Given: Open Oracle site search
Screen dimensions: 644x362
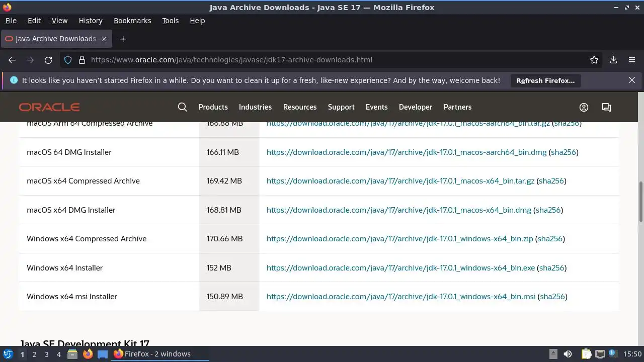Looking at the screenshot, I should click(x=183, y=107).
